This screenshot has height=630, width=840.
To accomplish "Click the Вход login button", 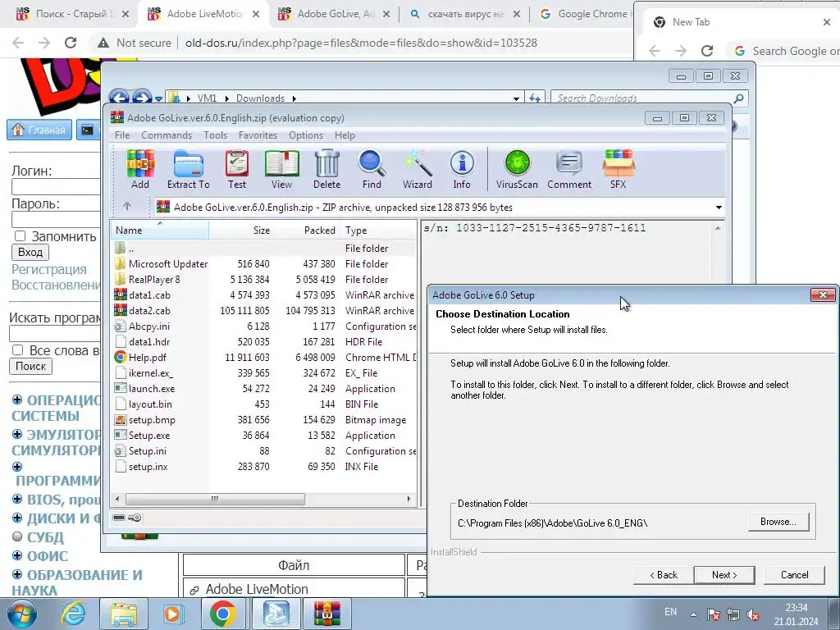I will pos(30,253).
